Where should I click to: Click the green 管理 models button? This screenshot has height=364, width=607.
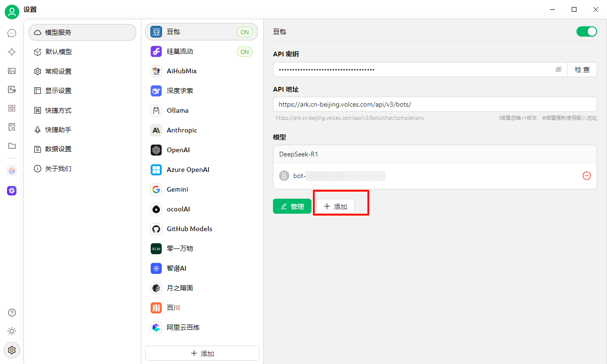click(292, 206)
